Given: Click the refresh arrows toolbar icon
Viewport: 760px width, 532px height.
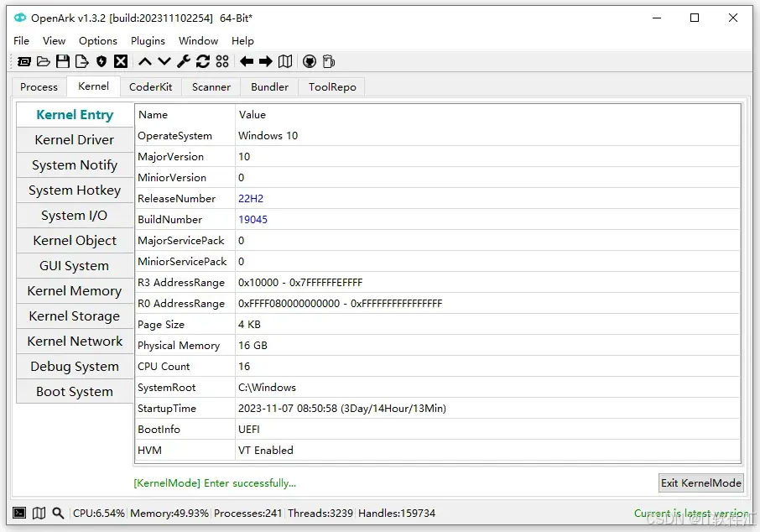Looking at the screenshot, I should (203, 61).
